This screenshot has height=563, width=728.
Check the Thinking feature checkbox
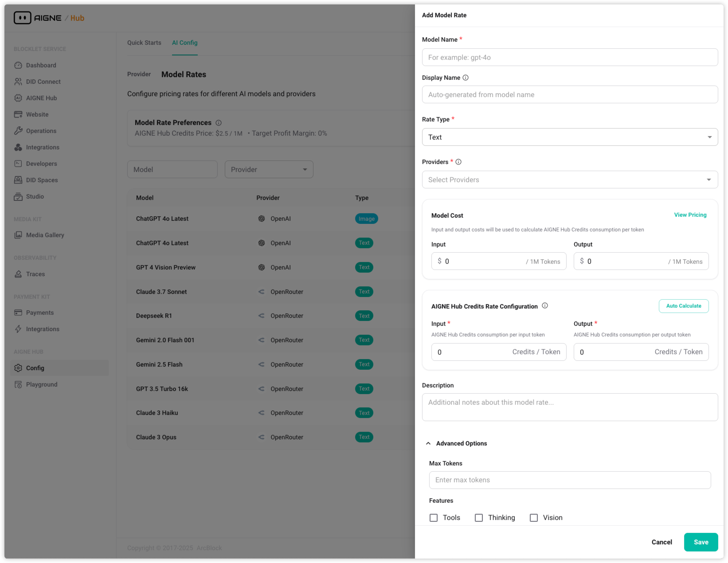click(479, 518)
